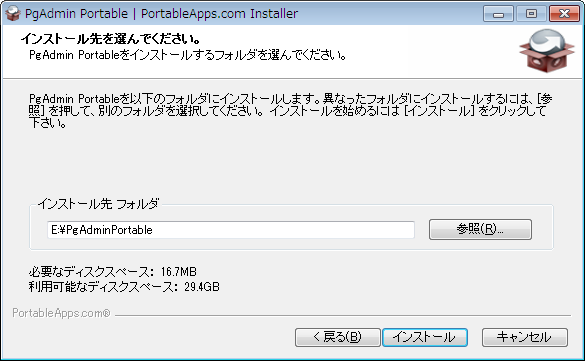Screen dimensions: 585x361
Task: Click the PortableApps box logo in the header
Action: coord(547,51)
